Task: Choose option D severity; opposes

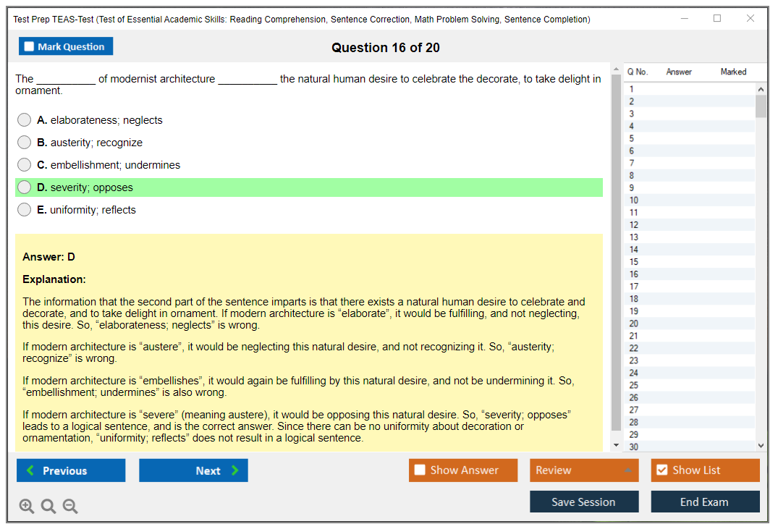Action: click(25, 187)
